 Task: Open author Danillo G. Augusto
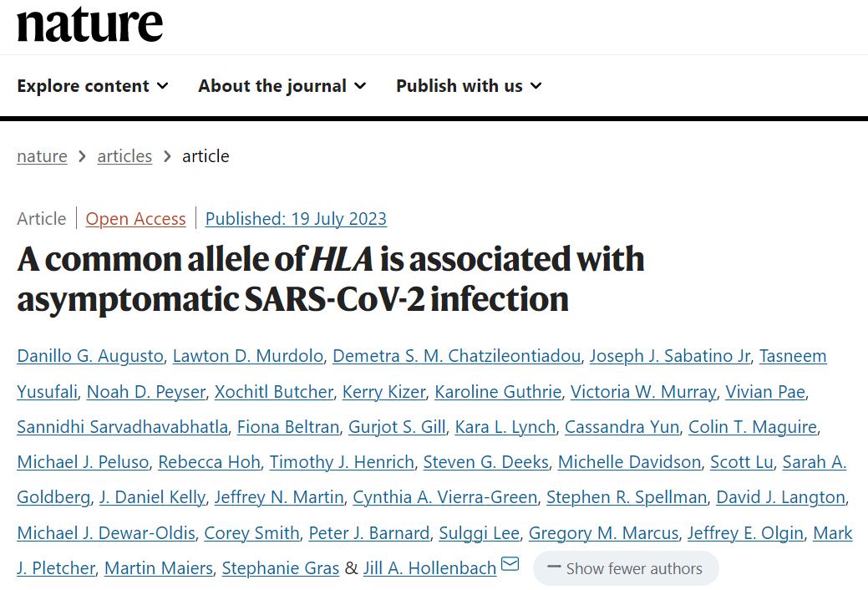point(90,356)
